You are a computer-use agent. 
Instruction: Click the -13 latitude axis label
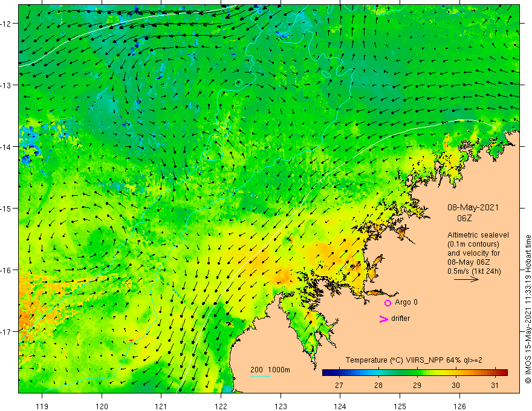[5, 85]
